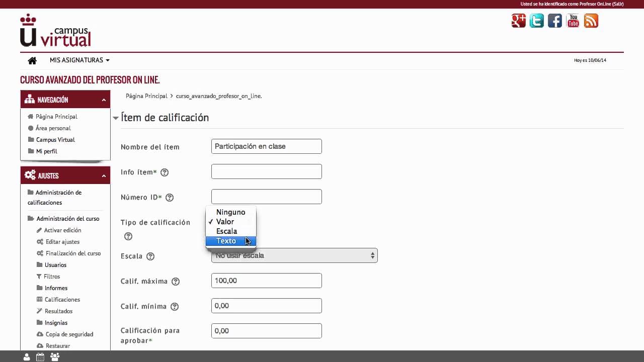Screen dimensions: 644x362
Task: Click the Hoy es 10/06/14 date text
Action: tap(590, 60)
